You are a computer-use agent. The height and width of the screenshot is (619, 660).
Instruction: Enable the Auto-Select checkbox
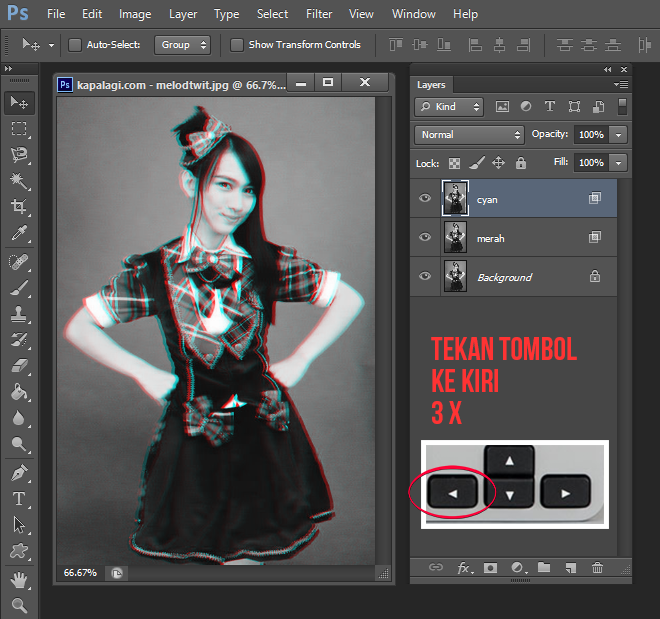[75, 45]
